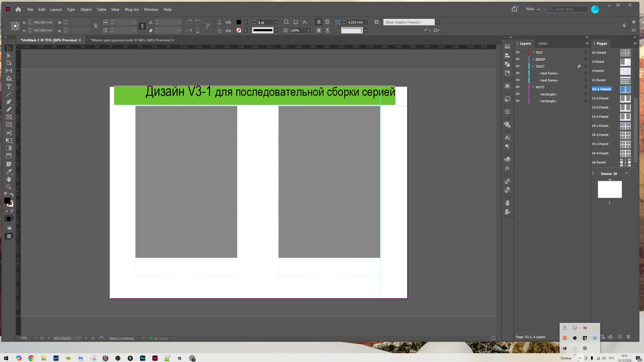The width and height of the screenshot is (644, 362).
Task: Expand the TEXT layer
Action: pos(533,52)
